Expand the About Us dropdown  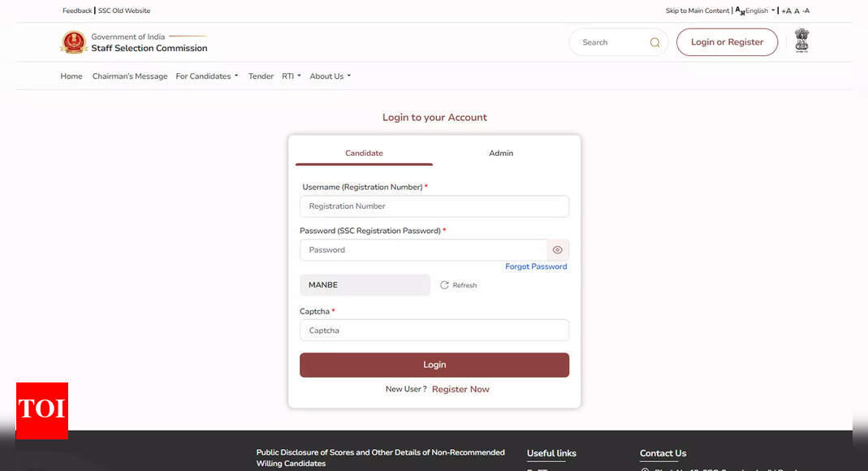click(330, 76)
